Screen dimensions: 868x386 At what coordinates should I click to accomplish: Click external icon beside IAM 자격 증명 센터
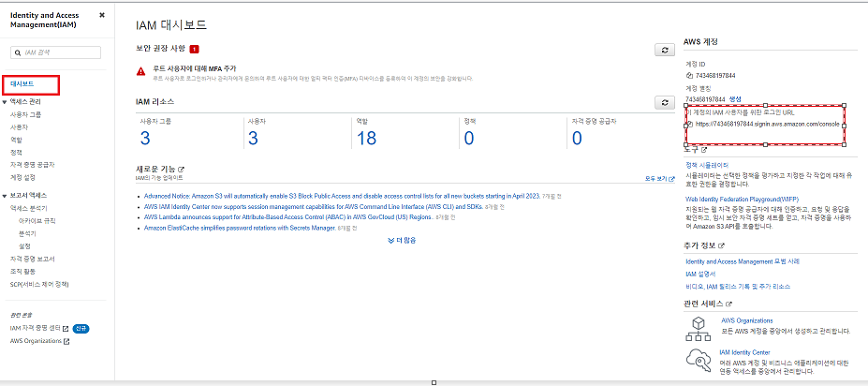(66, 329)
